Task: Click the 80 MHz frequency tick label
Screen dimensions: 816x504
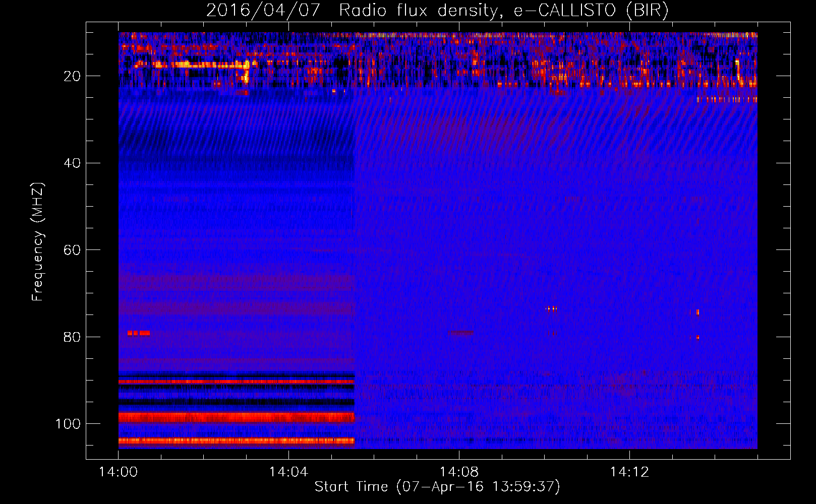Action: pyautogui.click(x=72, y=337)
